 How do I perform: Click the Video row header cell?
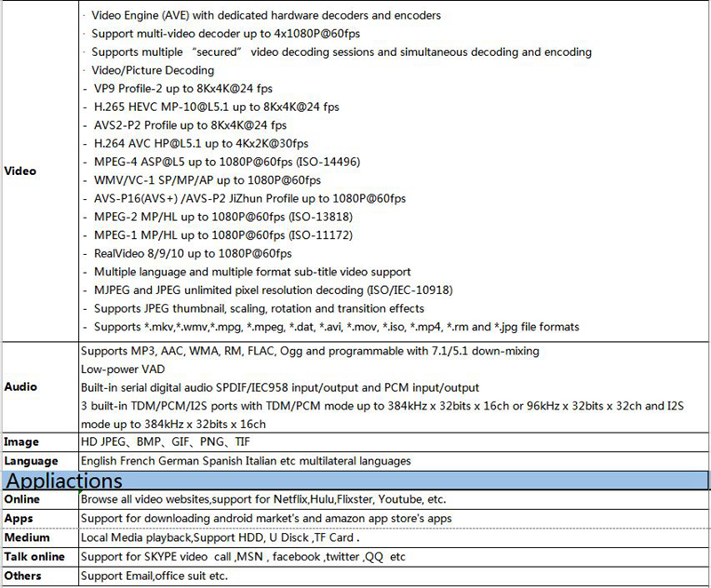click(x=20, y=171)
